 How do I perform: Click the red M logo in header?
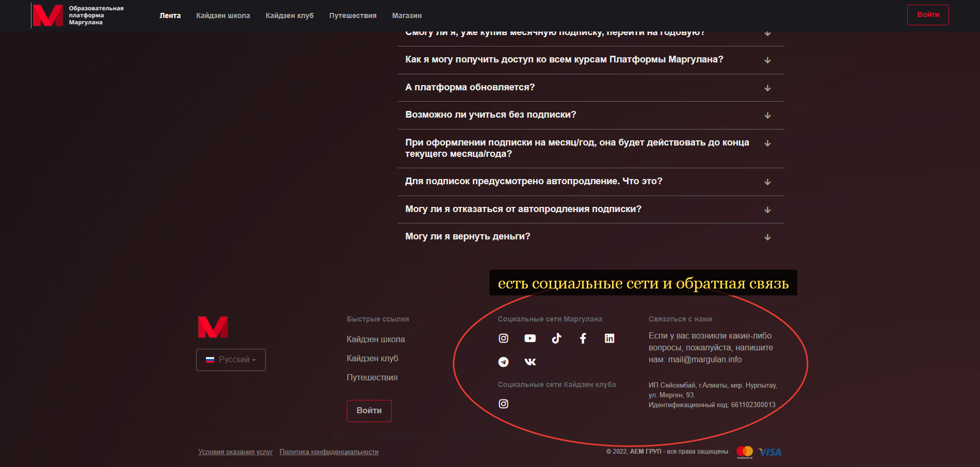[48, 15]
